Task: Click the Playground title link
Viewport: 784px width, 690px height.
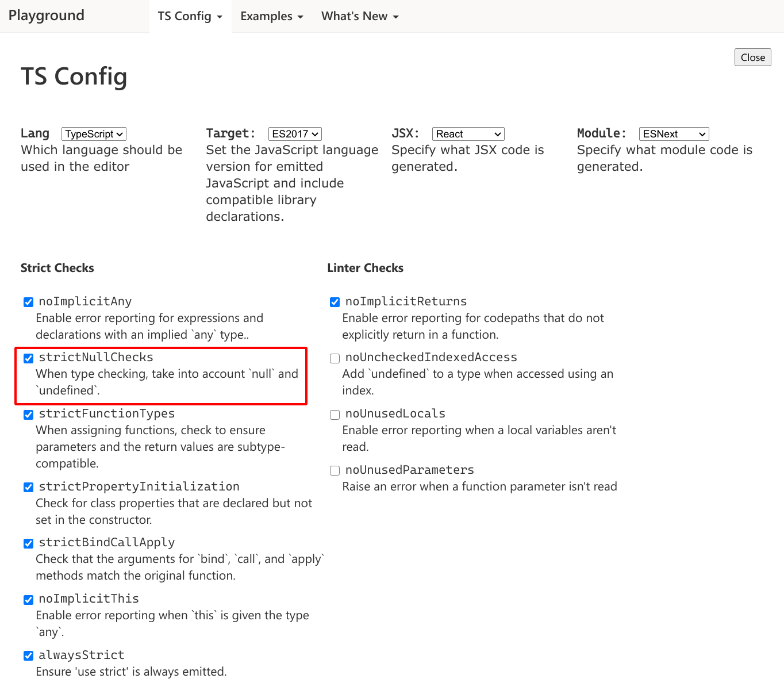Action: coord(47,16)
